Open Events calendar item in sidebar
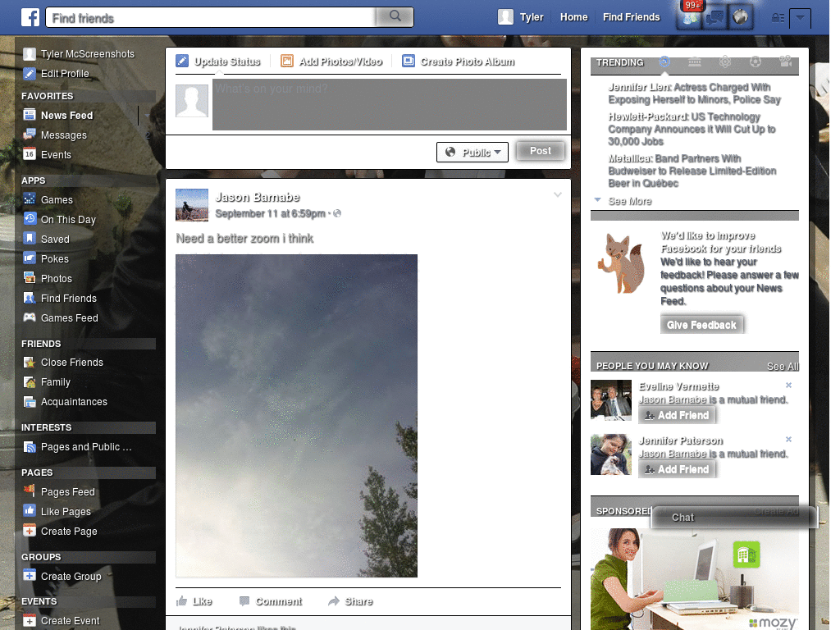840x630 pixels. click(x=47, y=155)
